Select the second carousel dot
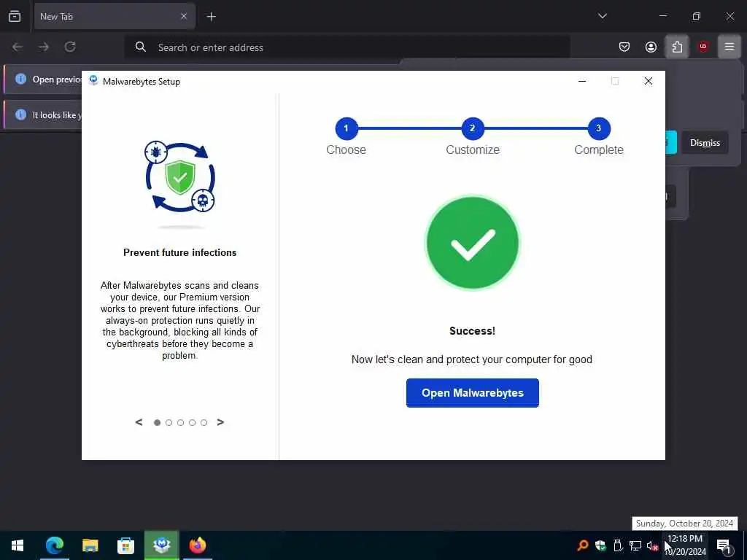Screen dimensions: 747x560 point(169,422)
